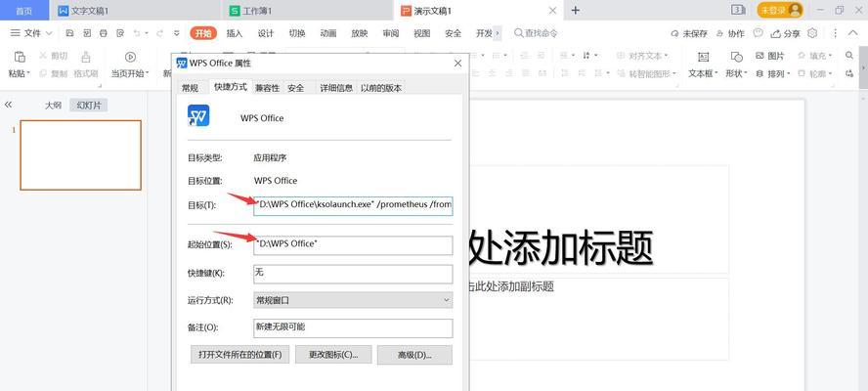Open the 动画 animation tab
This screenshot has width=868, height=391.
point(328,33)
